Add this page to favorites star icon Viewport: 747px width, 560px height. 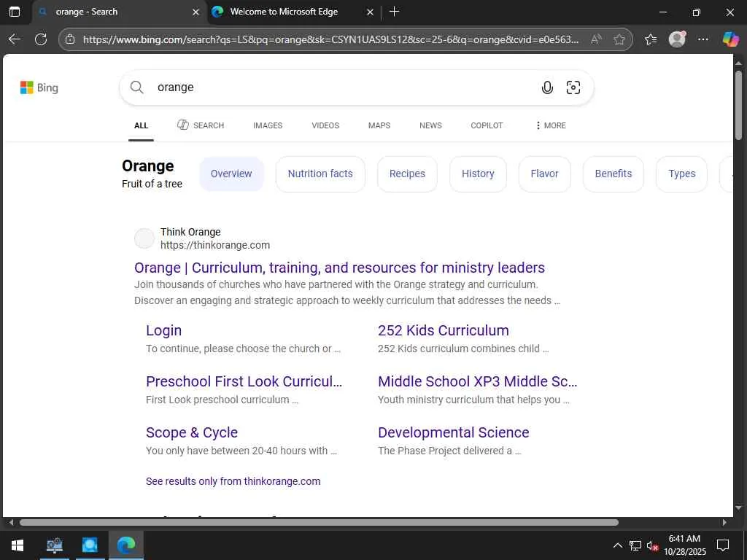[619, 39]
